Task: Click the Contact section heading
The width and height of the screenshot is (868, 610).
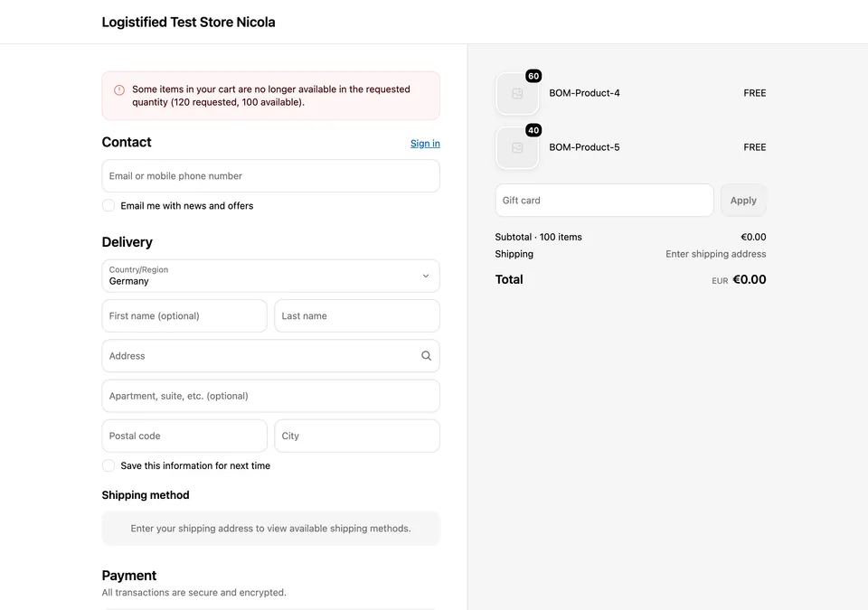Action: coord(127,142)
